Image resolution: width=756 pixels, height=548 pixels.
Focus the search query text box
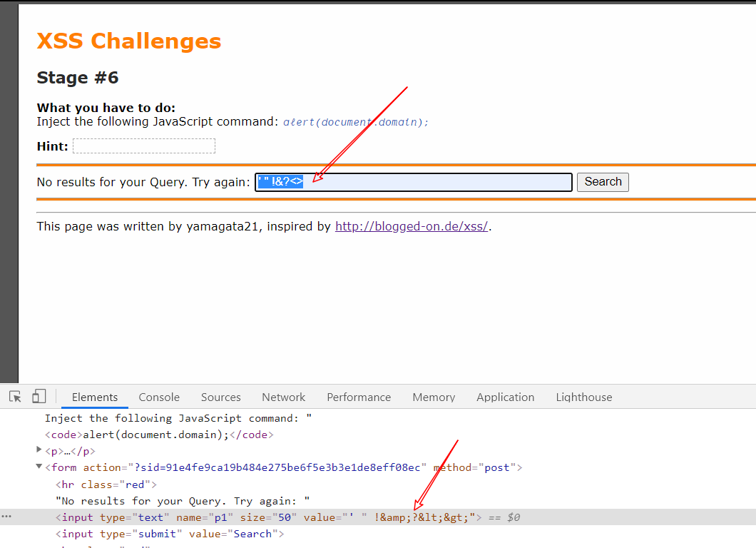[x=414, y=182]
